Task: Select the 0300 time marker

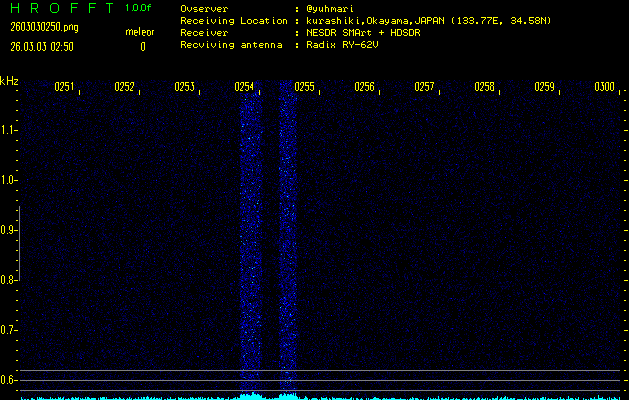Action: 604,87
